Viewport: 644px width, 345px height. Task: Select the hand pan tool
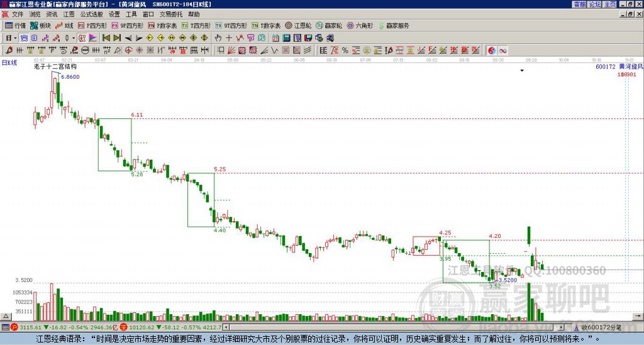218,38
